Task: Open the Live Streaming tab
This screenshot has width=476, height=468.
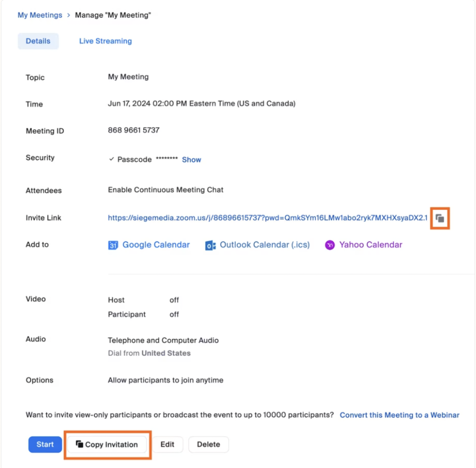Action: pyautogui.click(x=105, y=41)
